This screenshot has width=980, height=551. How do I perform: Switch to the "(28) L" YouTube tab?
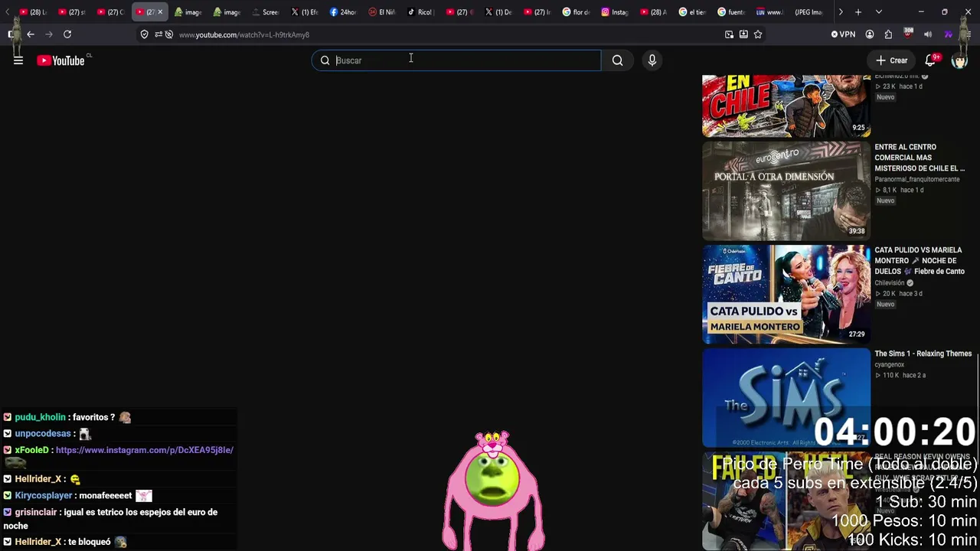pyautogui.click(x=34, y=12)
